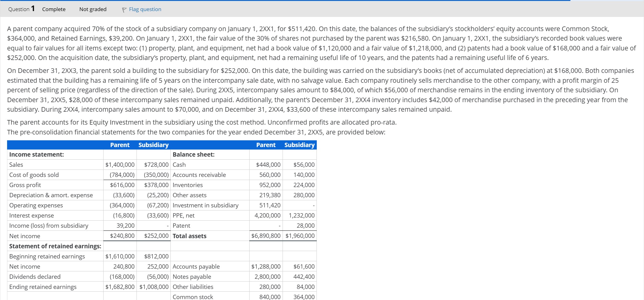Screen dimensions: 644x300
Task: Click the "Income statement:" section heading
Action: click(x=36, y=154)
